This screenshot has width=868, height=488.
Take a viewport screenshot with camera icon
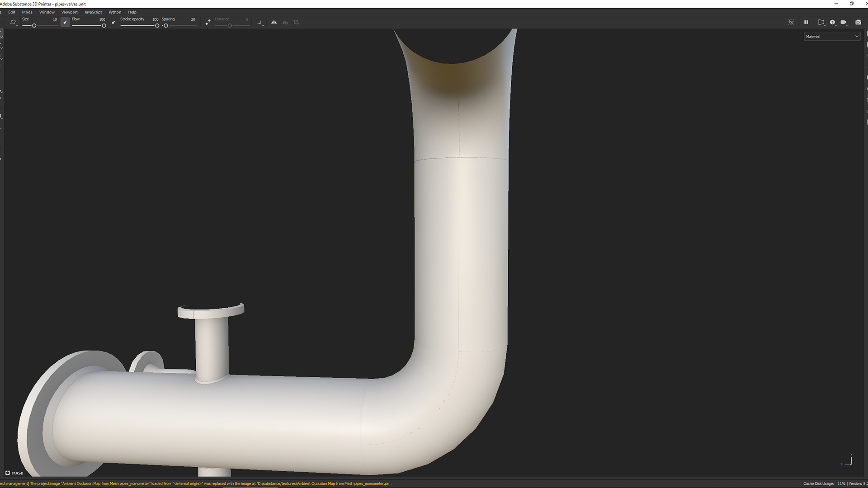tap(858, 22)
